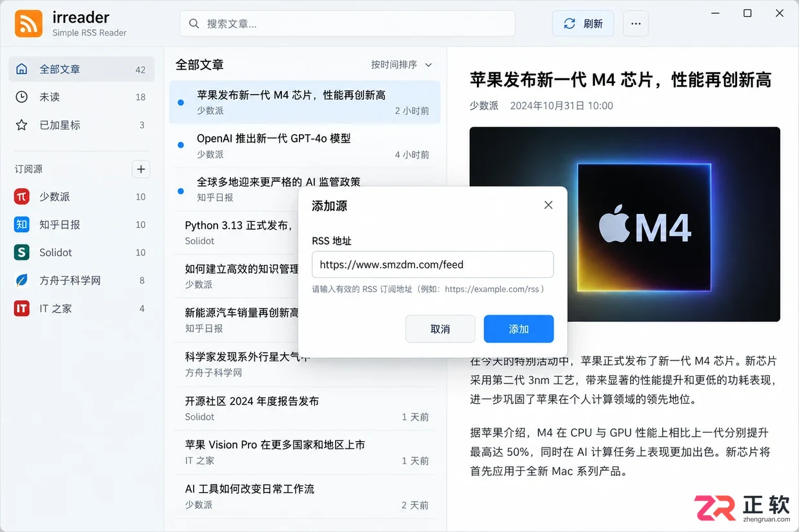799x532 pixels.
Task: Expand the 按时间排序 sort dropdown
Action: [401, 64]
